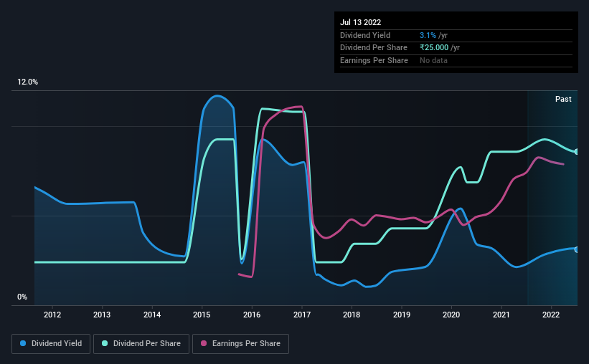The image size is (589, 364).
Task: Click the Jul 13 2022 tooltip date header
Action: click(x=360, y=22)
